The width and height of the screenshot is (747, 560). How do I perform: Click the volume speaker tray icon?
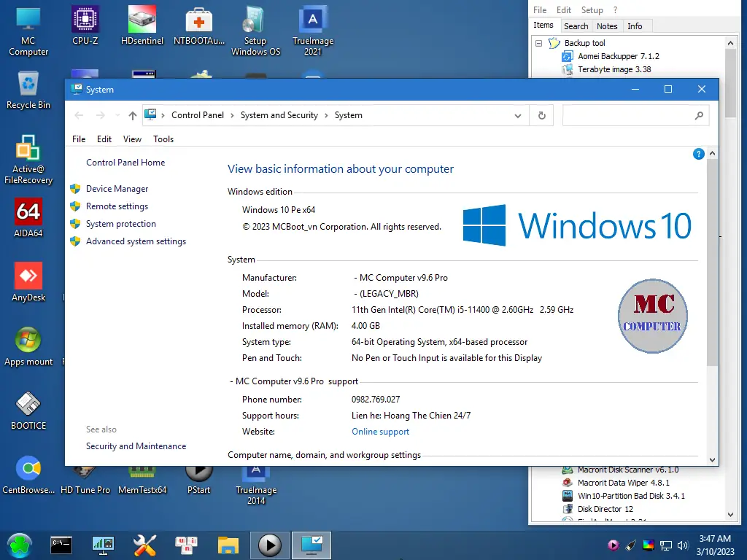[x=683, y=545]
